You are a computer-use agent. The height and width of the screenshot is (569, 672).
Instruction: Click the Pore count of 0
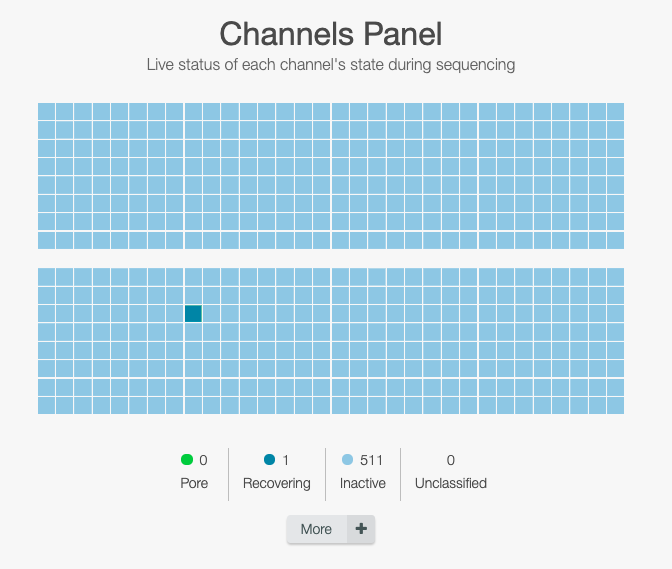point(203,460)
